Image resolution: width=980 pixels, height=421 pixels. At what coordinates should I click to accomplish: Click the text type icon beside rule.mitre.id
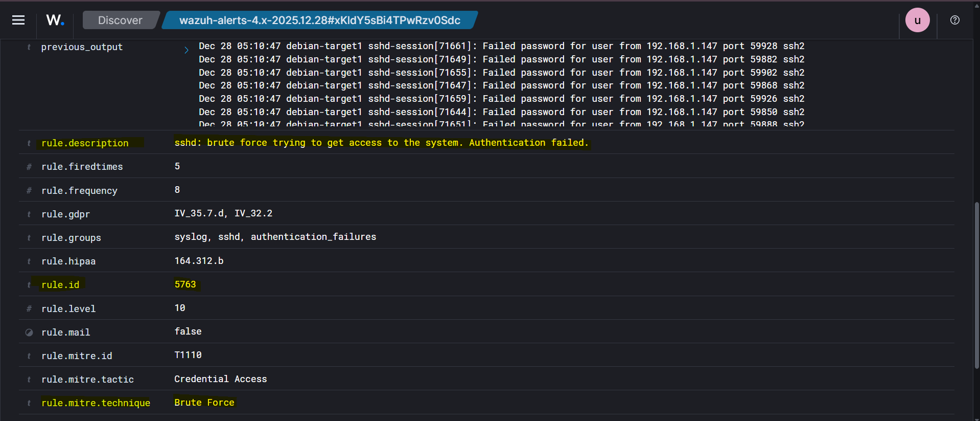click(x=29, y=356)
